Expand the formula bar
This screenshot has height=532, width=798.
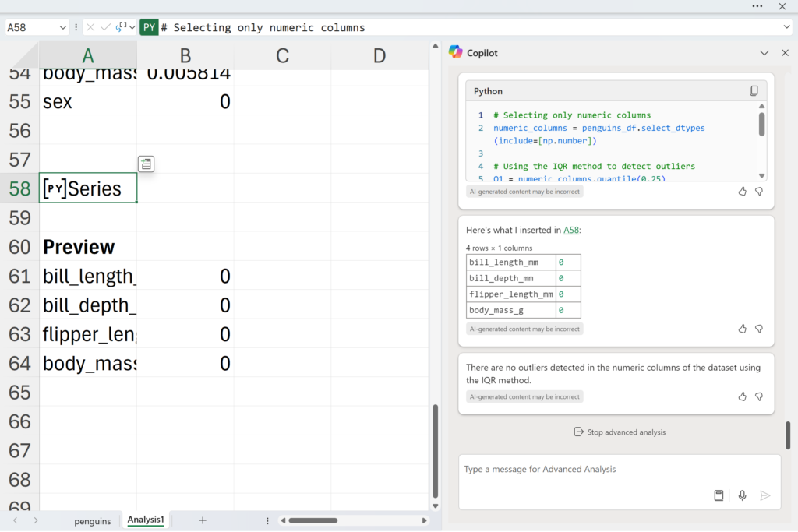pos(786,27)
